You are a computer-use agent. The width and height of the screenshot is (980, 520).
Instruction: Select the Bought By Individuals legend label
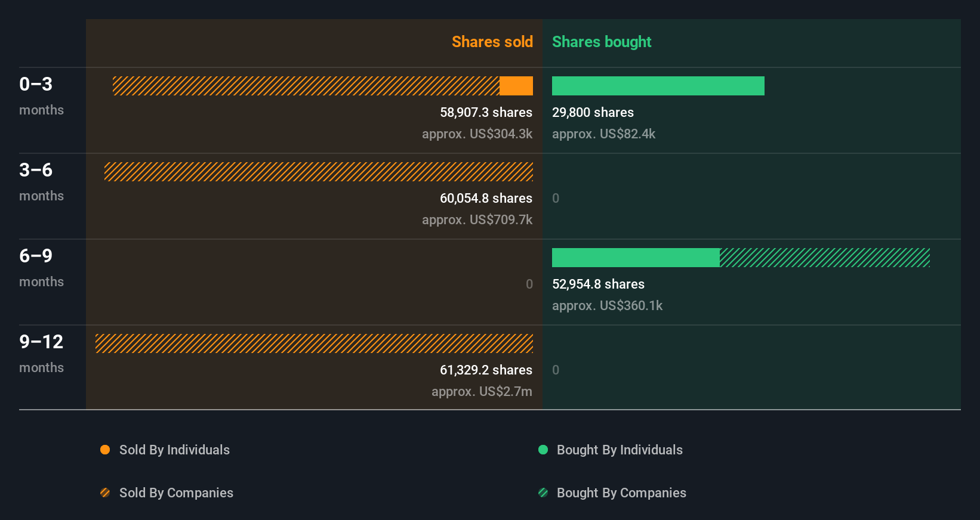point(620,450)
